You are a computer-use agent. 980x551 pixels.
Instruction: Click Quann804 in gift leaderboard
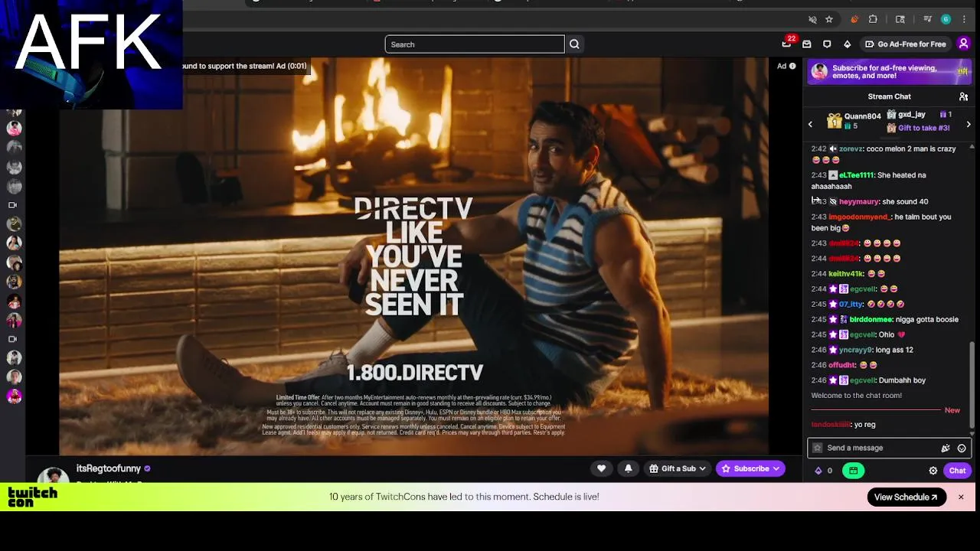[x=862, y=116]
